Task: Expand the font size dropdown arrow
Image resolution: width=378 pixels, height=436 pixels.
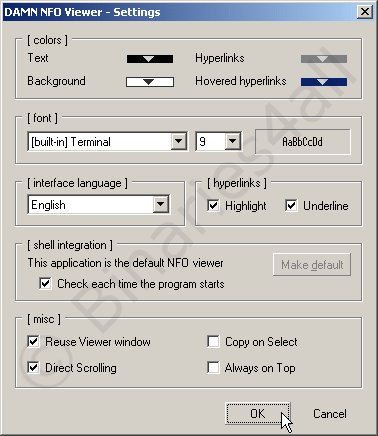Action: pyautogui.click(x=233, y=142)
